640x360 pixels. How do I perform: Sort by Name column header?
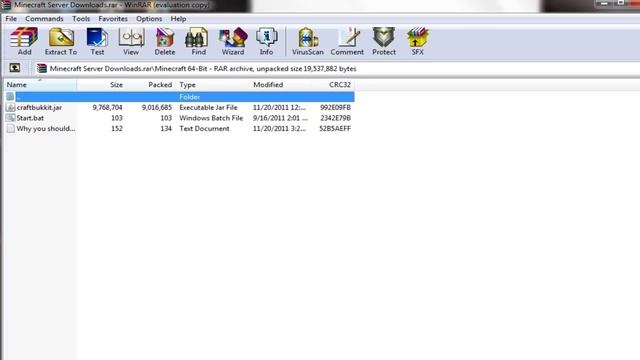coord(40,85)
